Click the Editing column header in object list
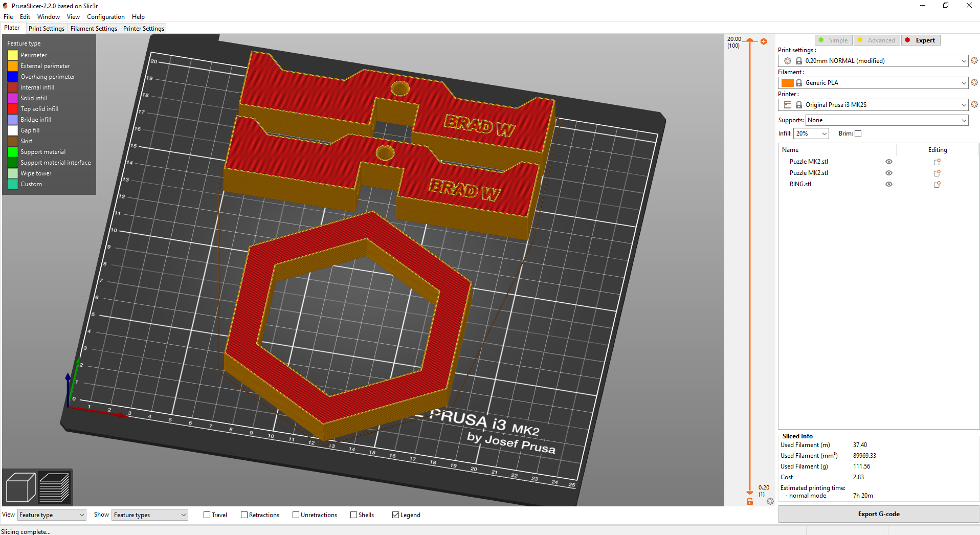The height and width of the screenshot is (535, 980). click(x=938, y=150)
